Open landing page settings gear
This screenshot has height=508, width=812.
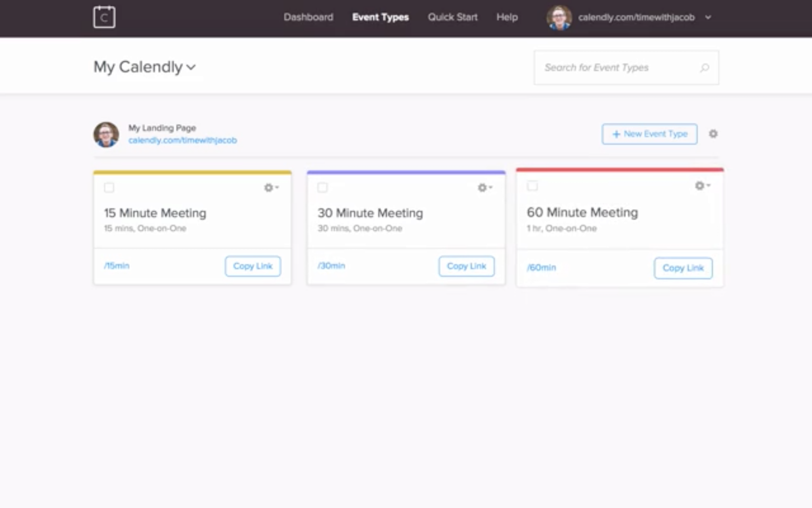coord(713,134)
